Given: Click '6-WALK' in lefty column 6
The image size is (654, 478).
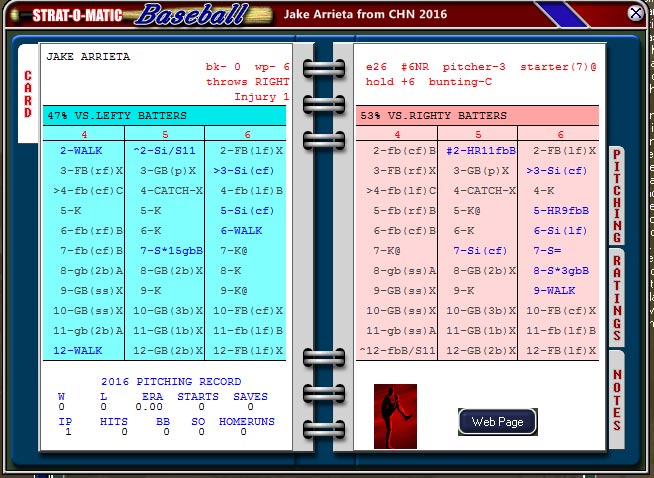Looking at the screenshot, I should click(x=241, y=231).
